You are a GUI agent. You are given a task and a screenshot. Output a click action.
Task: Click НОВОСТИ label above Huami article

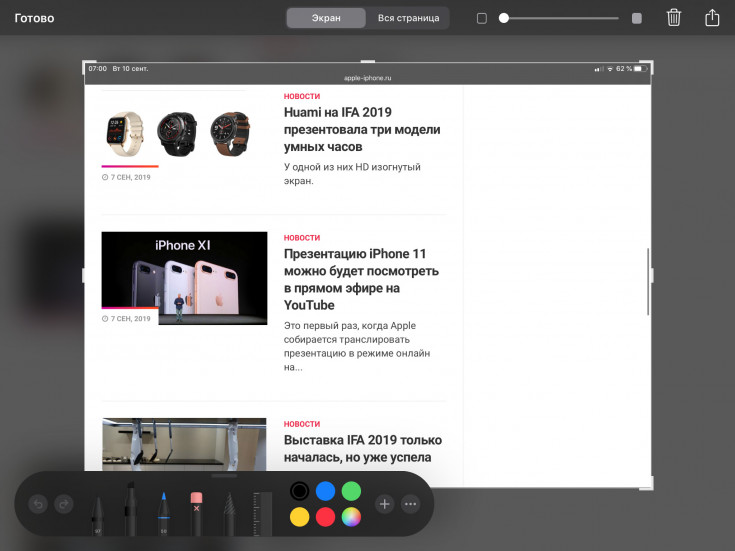[302, 96]
